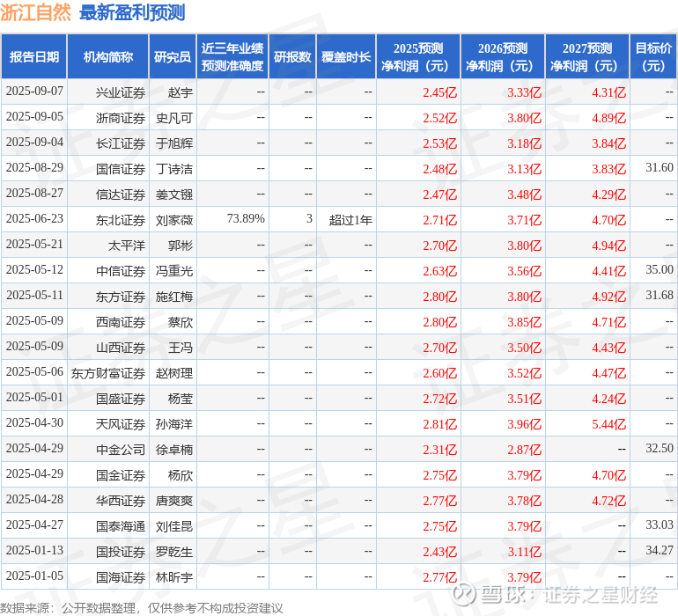Click the 覆盖时长 column header
678x616 pixels.
coord(346,57)
